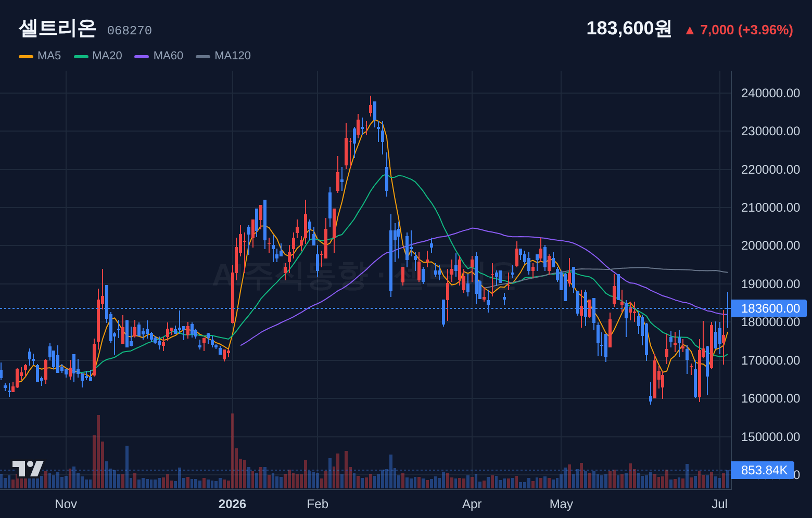Click the MA120 legend label

pos(233,56)
